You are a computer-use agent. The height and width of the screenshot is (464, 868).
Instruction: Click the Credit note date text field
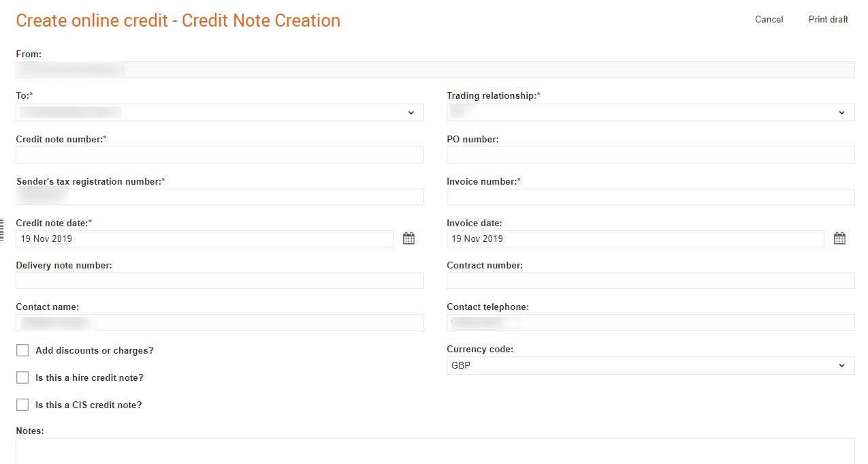[x=204, y=238]
